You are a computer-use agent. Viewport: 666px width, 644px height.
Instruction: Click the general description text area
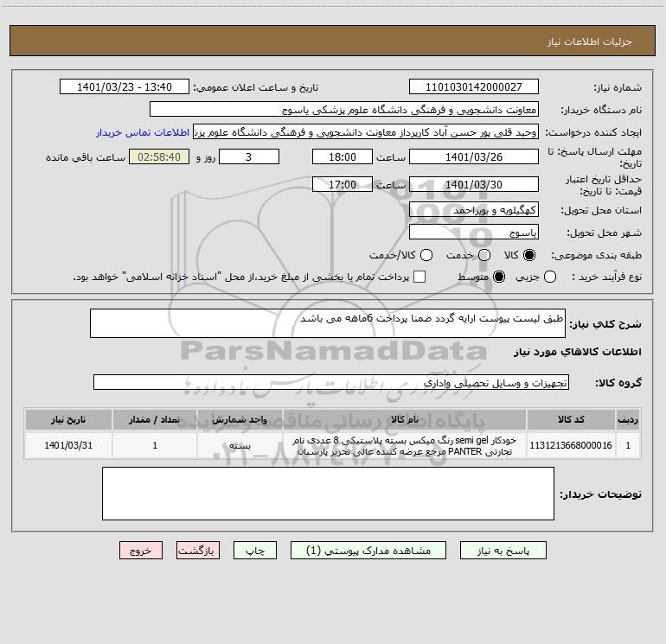(x=328, y=323)
